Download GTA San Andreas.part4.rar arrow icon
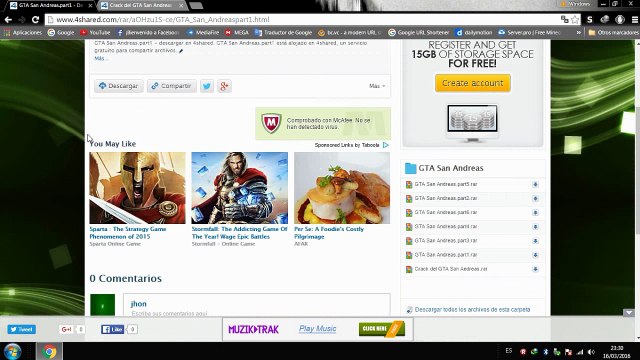Viewport: 640px width, 360px height. (535, 227)
